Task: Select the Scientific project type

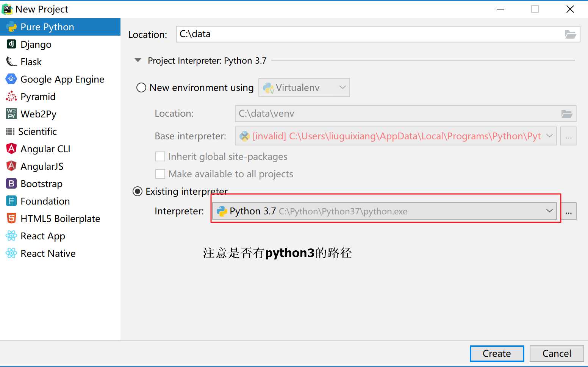Action: tap(60, 131)
